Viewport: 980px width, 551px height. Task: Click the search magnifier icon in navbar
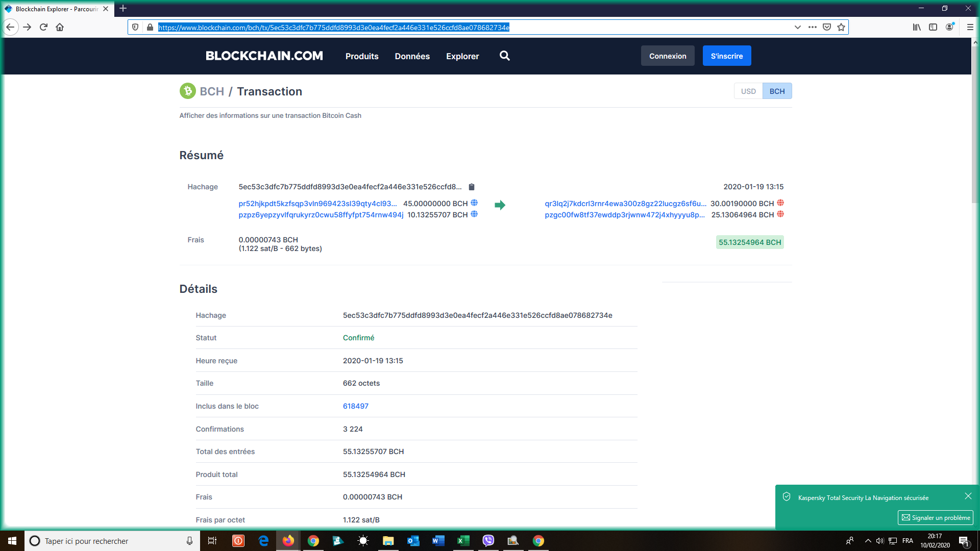pyautogui.click(x=504, y=56)
